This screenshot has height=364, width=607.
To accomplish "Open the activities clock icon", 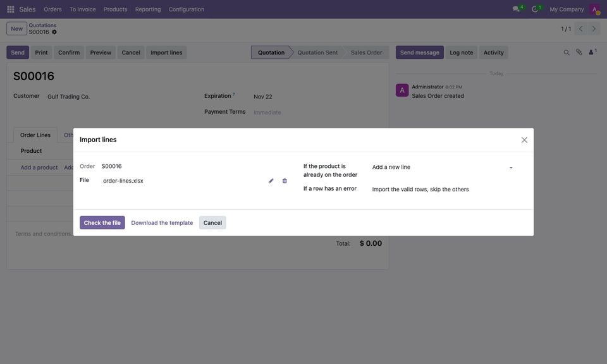I will pyautogui.click(x=535, y=9).
